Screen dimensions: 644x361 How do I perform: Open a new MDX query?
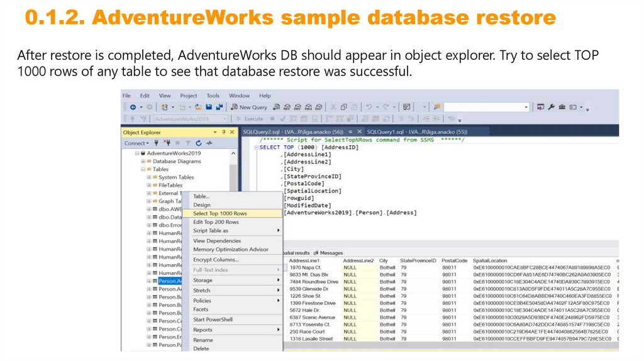pos(287,107)
